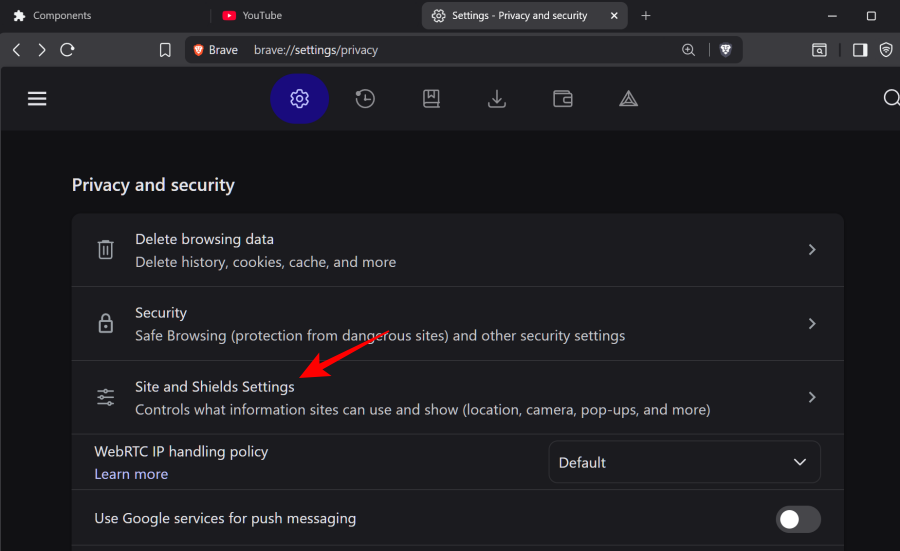The height and width of the screenshot is (551, 900).
Task: Open the Downloads arrow icon
Action: pos(496,98)
